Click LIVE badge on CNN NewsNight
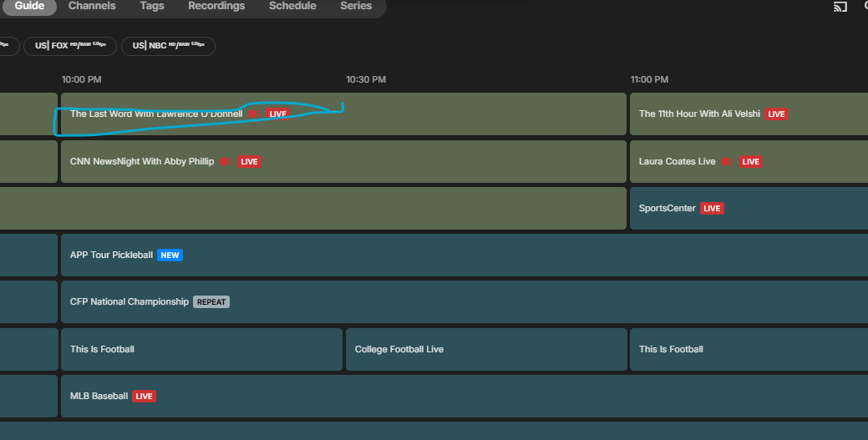Screen dimensions: 868x440 [249, 162]
